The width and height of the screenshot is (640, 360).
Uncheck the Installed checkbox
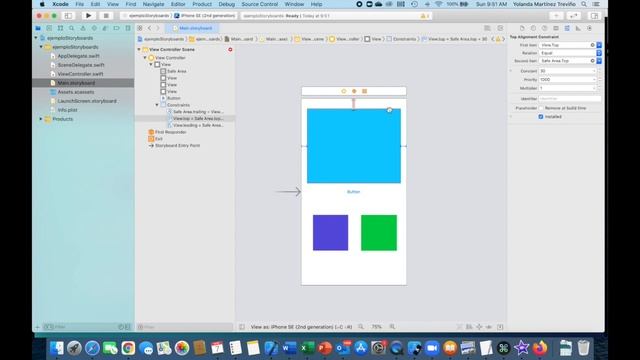[541, 117]
